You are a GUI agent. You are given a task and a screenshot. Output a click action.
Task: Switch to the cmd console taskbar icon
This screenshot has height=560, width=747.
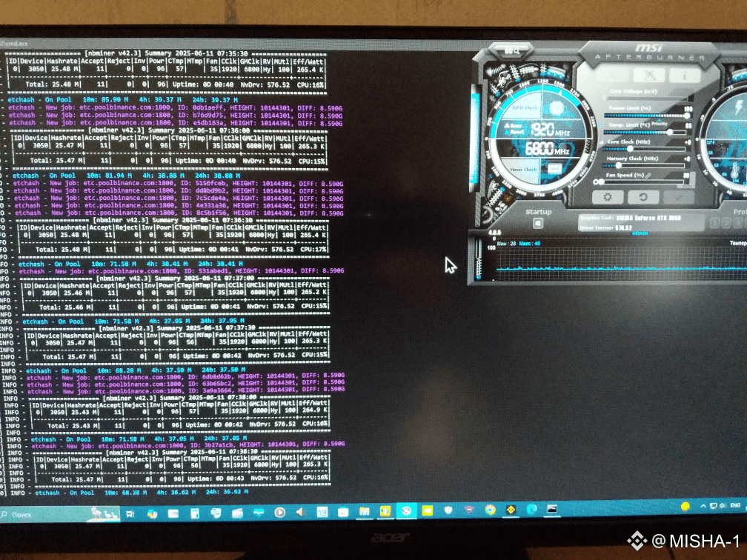[552, 509]
